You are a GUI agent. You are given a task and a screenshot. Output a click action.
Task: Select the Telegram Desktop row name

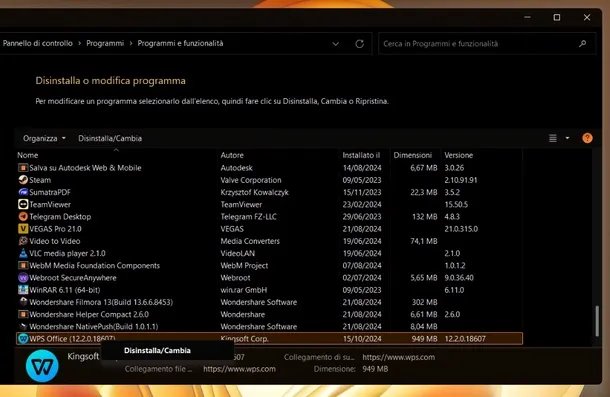(x=60, y=216)
